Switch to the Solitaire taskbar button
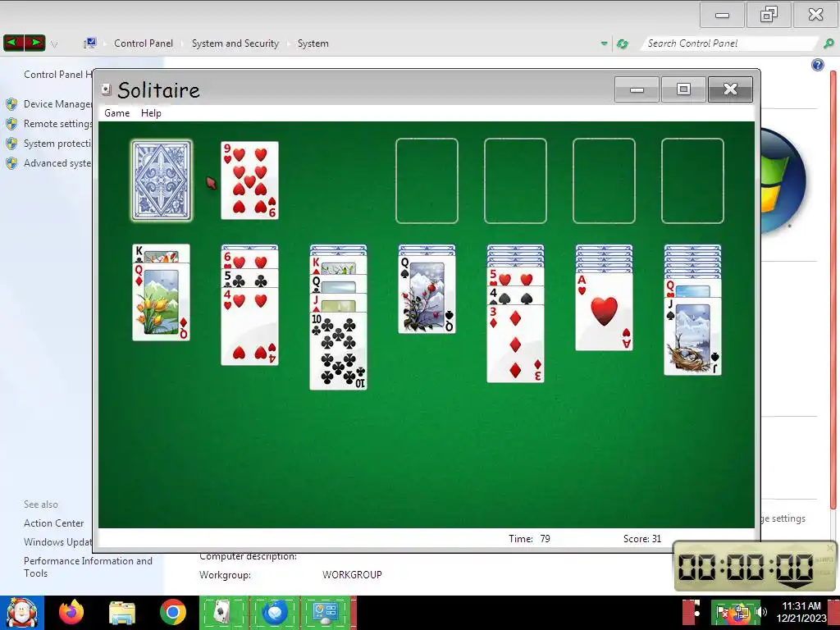 223,613
